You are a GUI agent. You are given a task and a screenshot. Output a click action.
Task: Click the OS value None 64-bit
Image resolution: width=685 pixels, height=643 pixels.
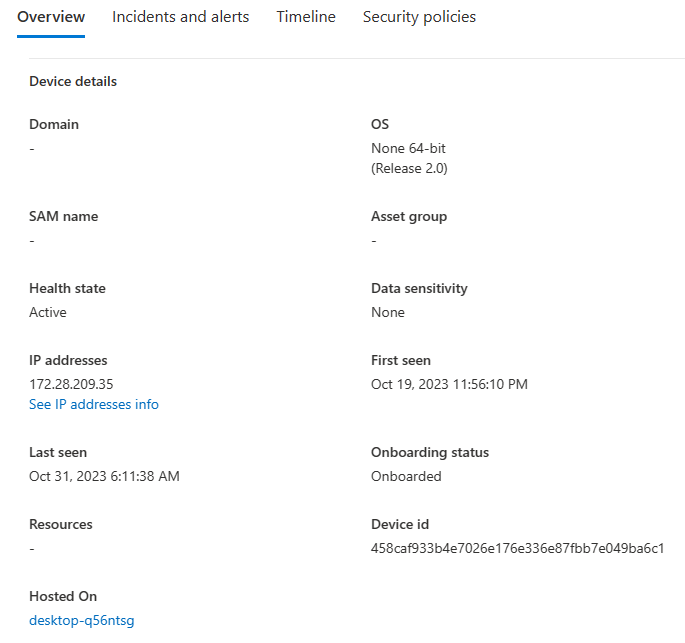point(408,149)
